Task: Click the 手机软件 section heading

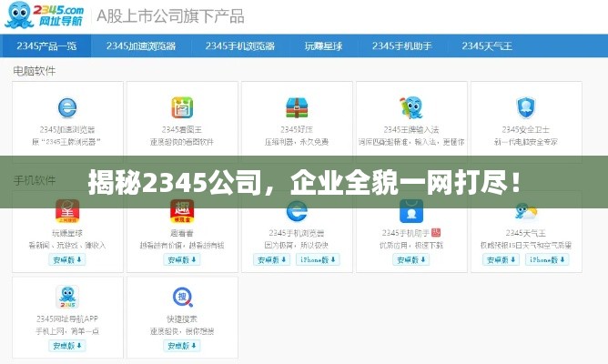Action: [35, 180]
